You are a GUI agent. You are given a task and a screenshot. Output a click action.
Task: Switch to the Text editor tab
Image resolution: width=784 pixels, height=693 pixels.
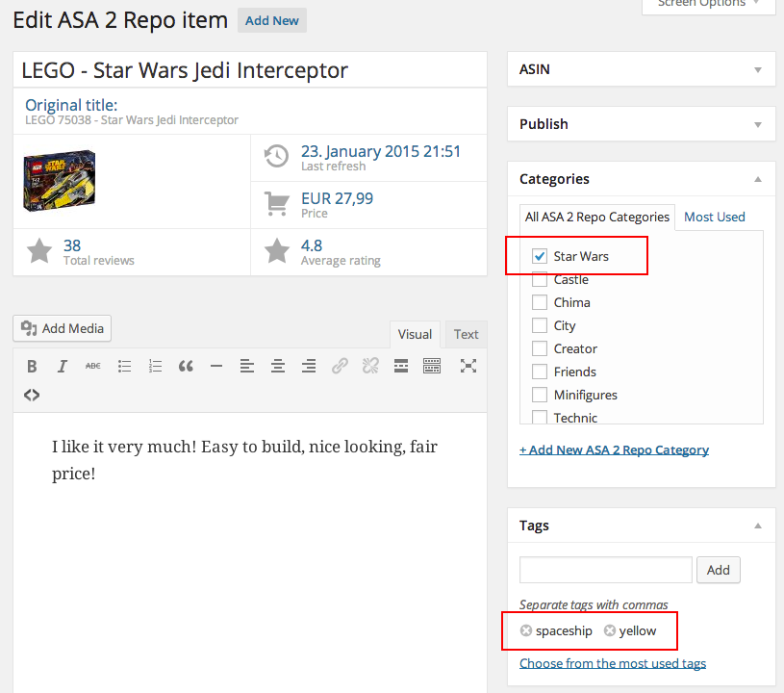click(x=466, y=334)
